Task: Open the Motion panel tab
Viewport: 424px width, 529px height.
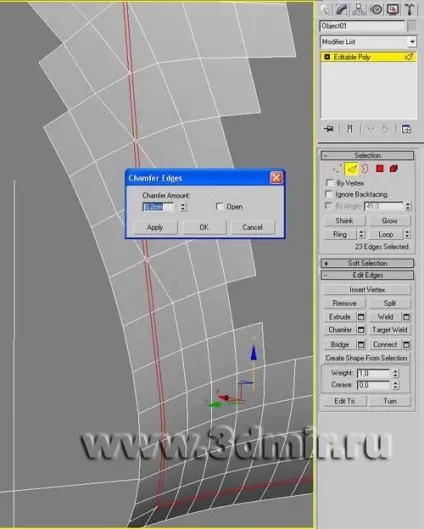Action: pyautogui.click(x=376, y=9)
